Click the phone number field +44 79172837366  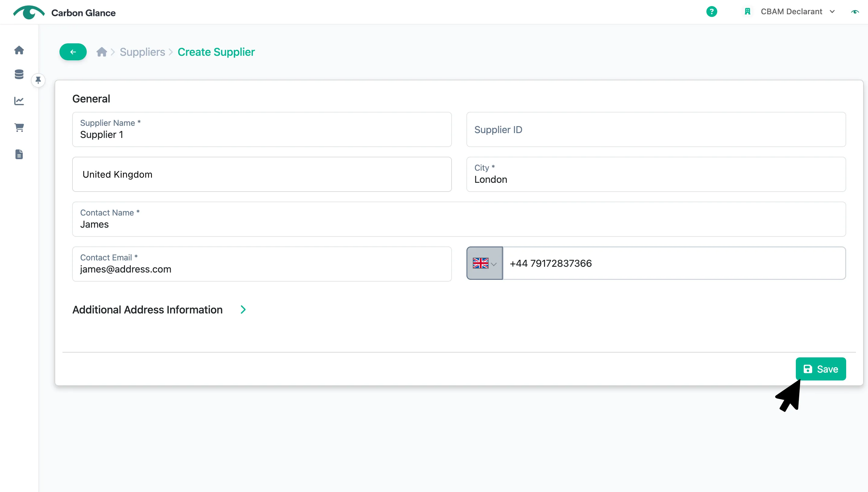tap(674, 263)
